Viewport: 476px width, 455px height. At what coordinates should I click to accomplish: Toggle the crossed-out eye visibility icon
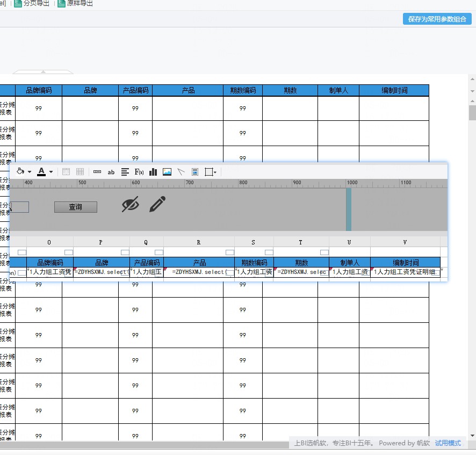tap(130, 204)
